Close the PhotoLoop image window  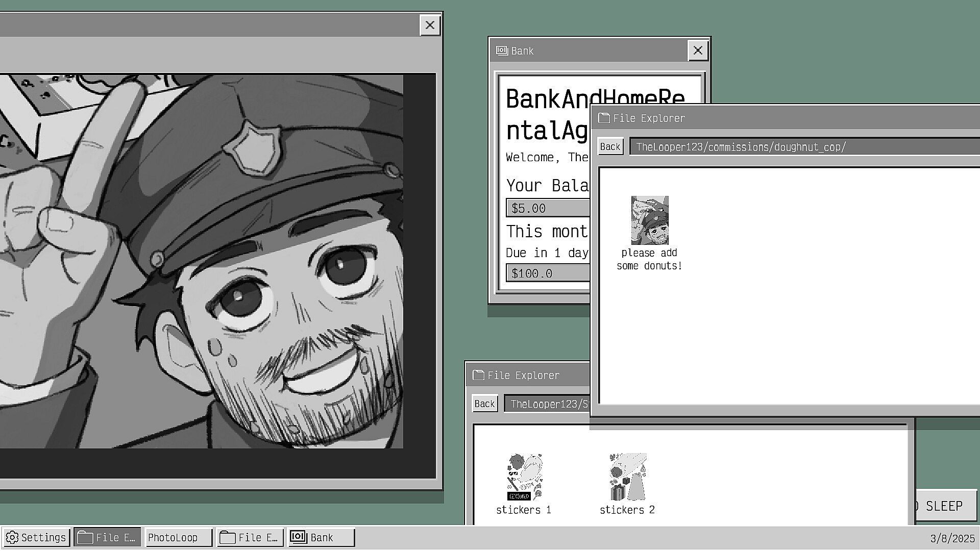click(x=430, y=25)
